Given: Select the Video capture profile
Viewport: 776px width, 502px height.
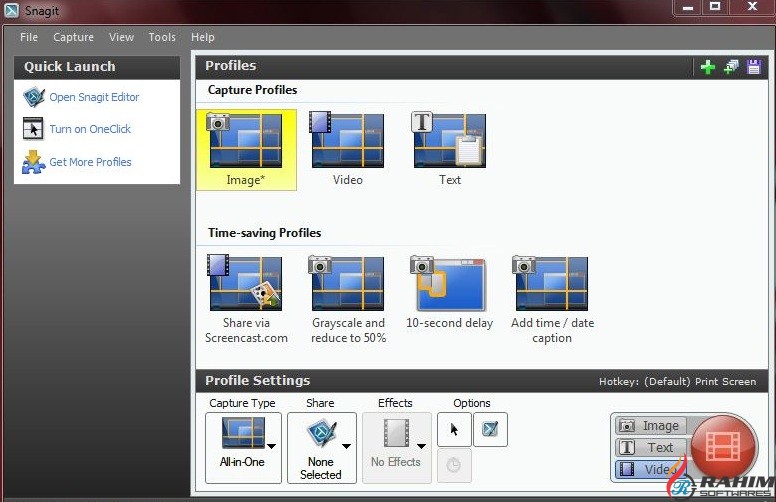Looking at the screenshot, I should (x=347, y=150).
